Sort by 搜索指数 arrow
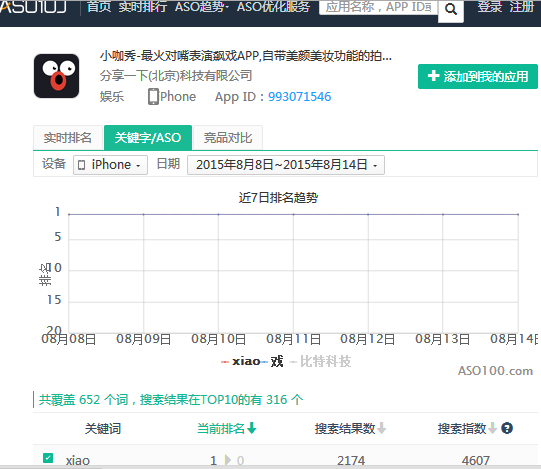The image size is (541, 469). point(492,428)
